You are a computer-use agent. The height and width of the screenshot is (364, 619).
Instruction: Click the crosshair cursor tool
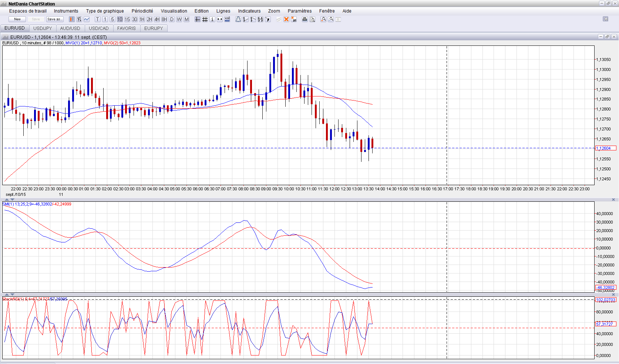(198, 19)
